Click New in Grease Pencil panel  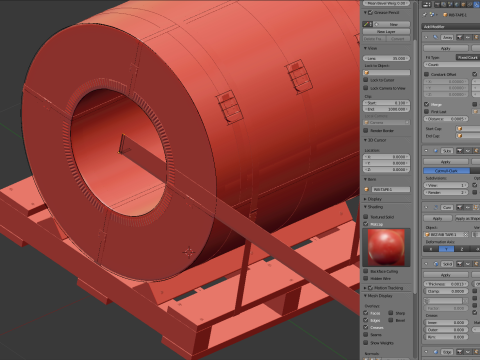click(391, 24)
